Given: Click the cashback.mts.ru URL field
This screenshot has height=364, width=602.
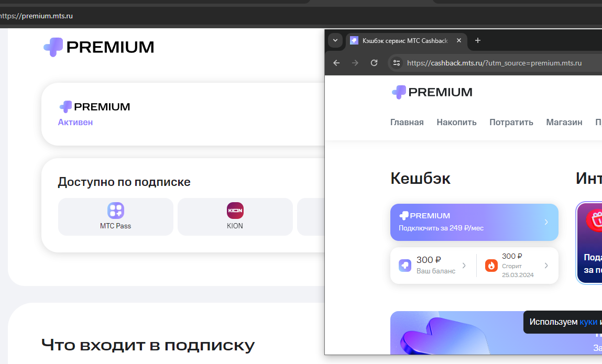Looking at the screenshot, I should pos(495,63).
